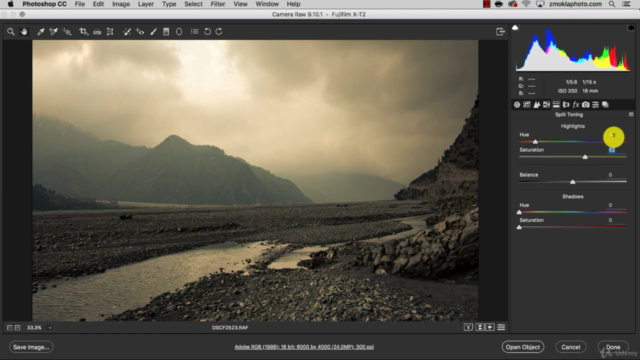Toggle before/after Y preview view
Viewport: 640px width, 360px height.
[468, 327]
